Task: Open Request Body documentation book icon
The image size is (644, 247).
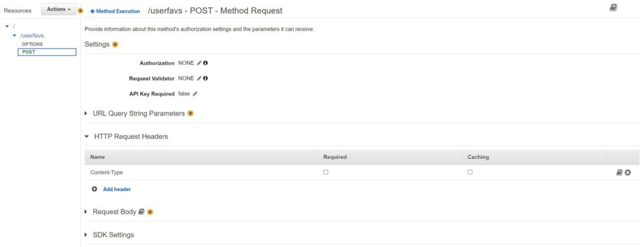Action: click(x=142, y=212)
